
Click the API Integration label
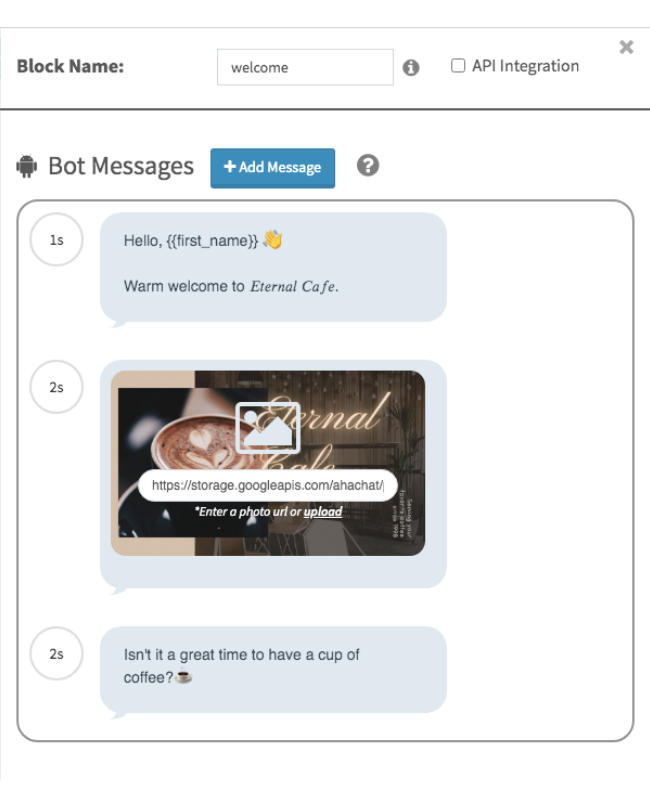pyautogui.click(x=525, y=66)
